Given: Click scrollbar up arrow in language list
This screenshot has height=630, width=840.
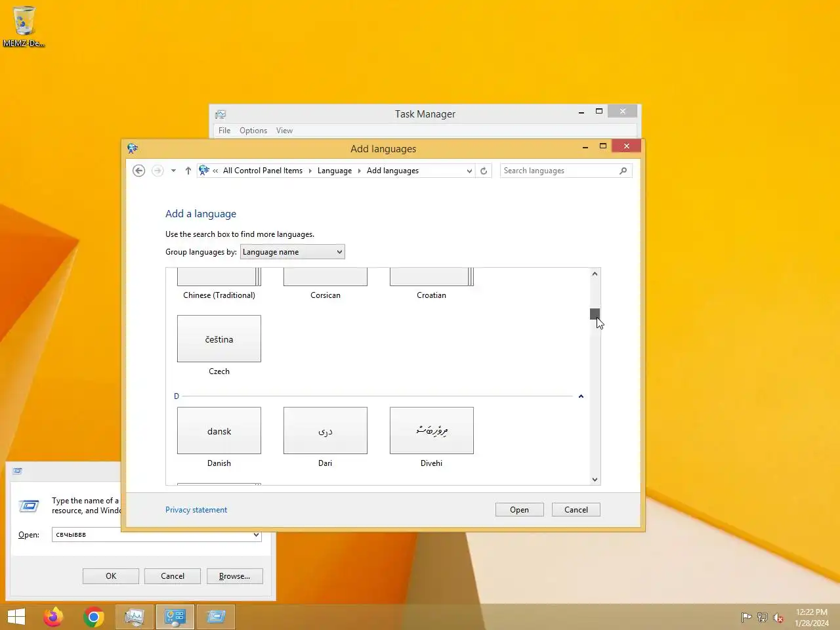Looking at the screenshot, I should coord(595,274).
